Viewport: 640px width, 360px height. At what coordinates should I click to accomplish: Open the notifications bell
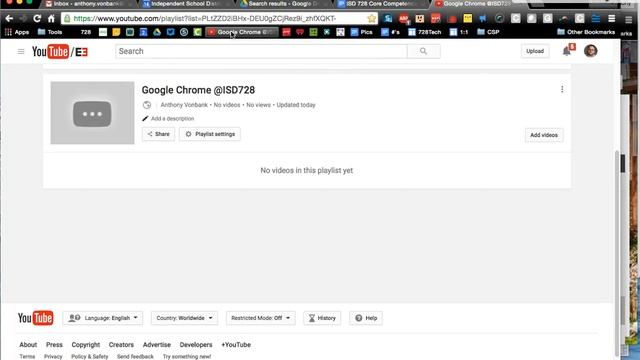tap(567, 51)
